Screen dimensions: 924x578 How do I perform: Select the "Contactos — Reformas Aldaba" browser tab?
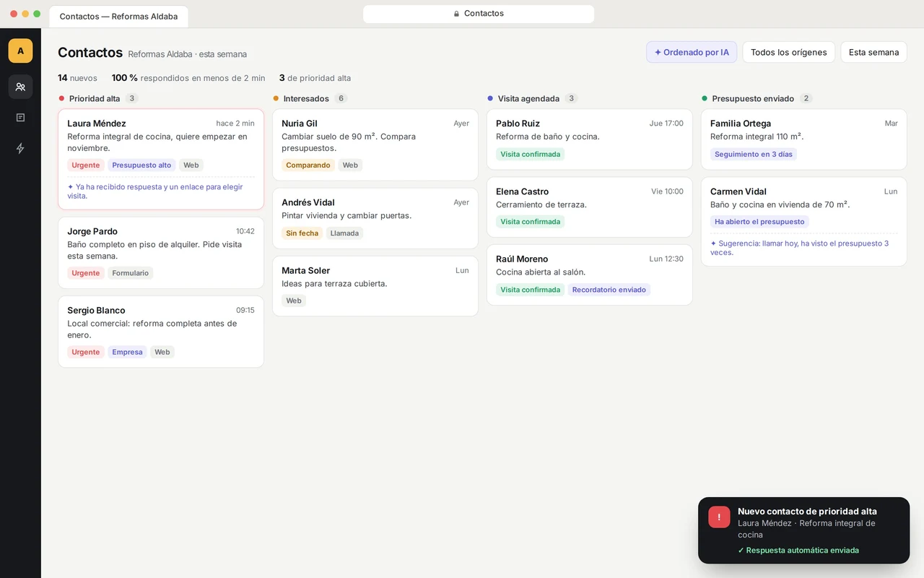[x=118, y=17]
